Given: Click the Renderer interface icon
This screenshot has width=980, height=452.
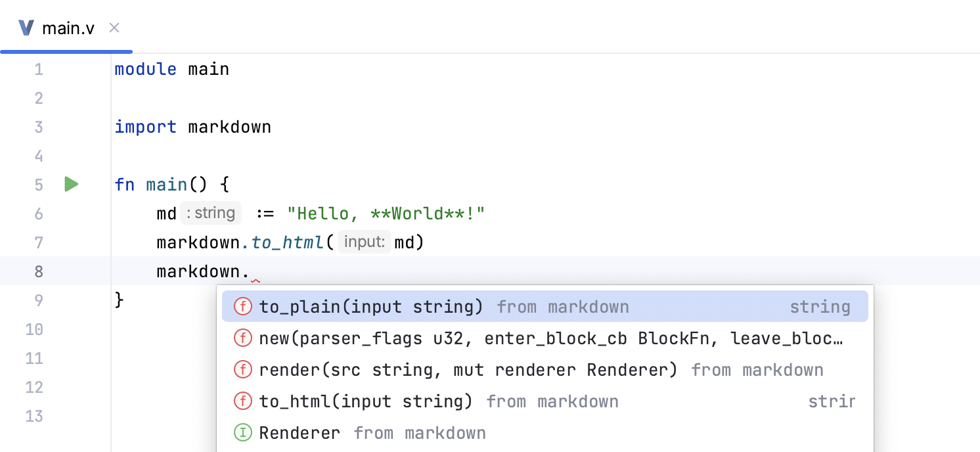Looking at the screenshot, I should pyautogui.click(x=243, y=433).
